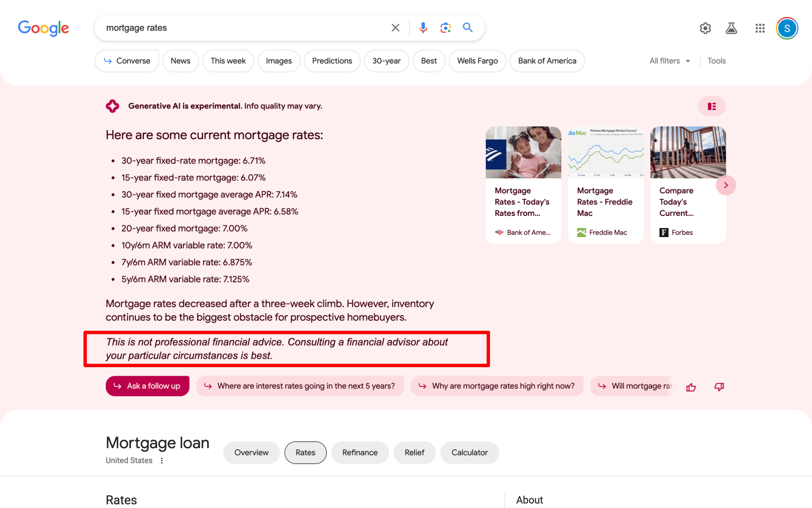Clear the search query with the X
Image resolution: width=812 pixels, height=508 pixels.
point(395,28)
